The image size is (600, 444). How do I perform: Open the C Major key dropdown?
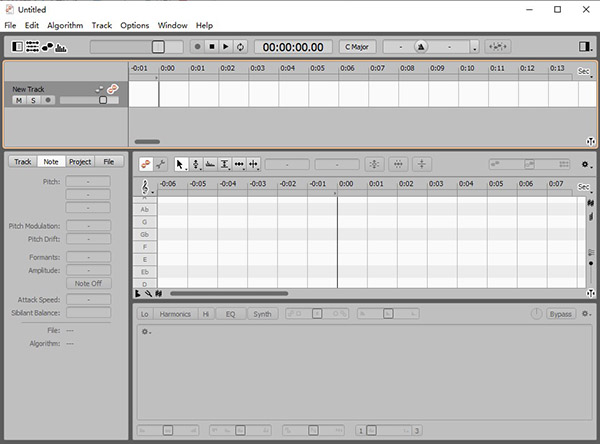355,46
